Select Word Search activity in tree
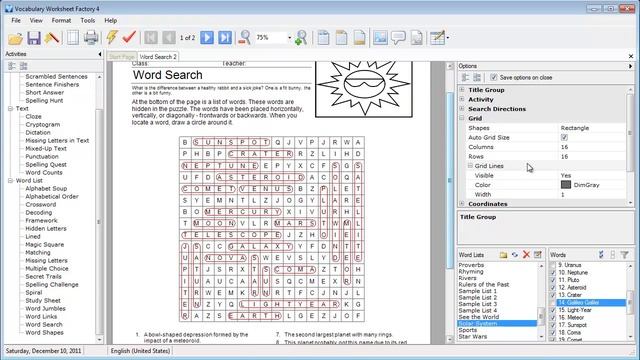The width and height of the screenshot is (640, 360). tap(44, 324)
